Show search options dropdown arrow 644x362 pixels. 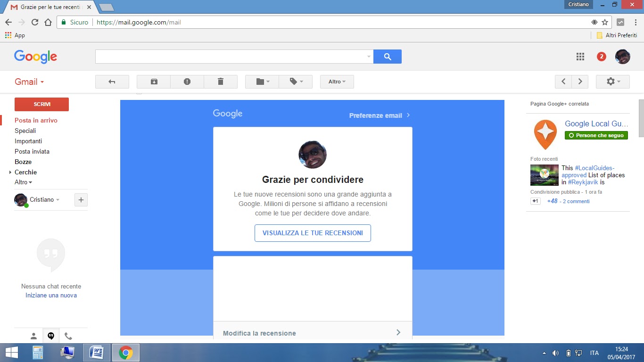[369, 57]
